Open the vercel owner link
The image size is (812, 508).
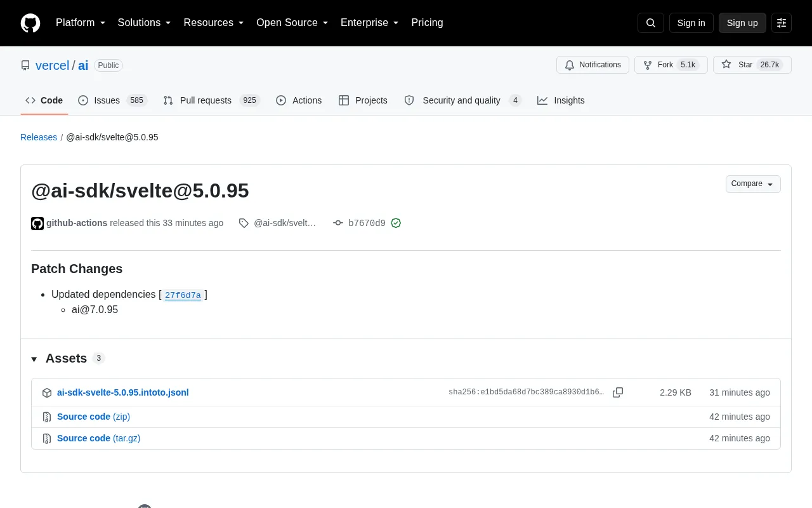[52, 65]
